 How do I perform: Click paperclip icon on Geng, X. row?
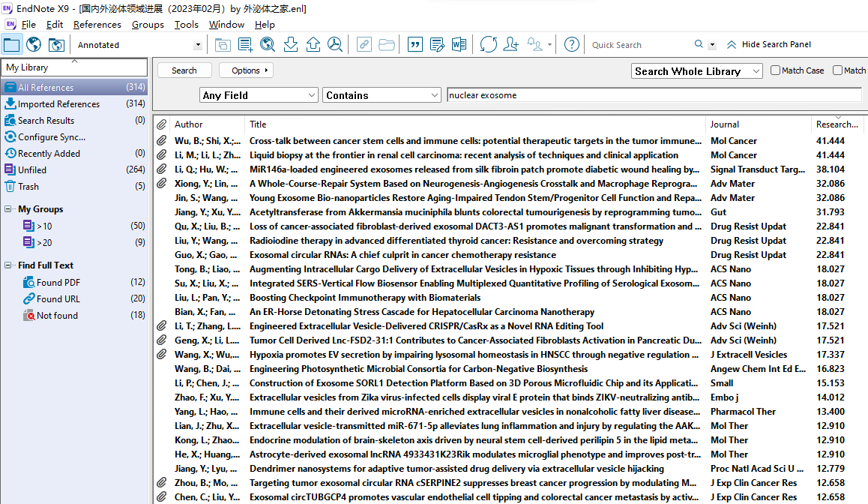162,340
